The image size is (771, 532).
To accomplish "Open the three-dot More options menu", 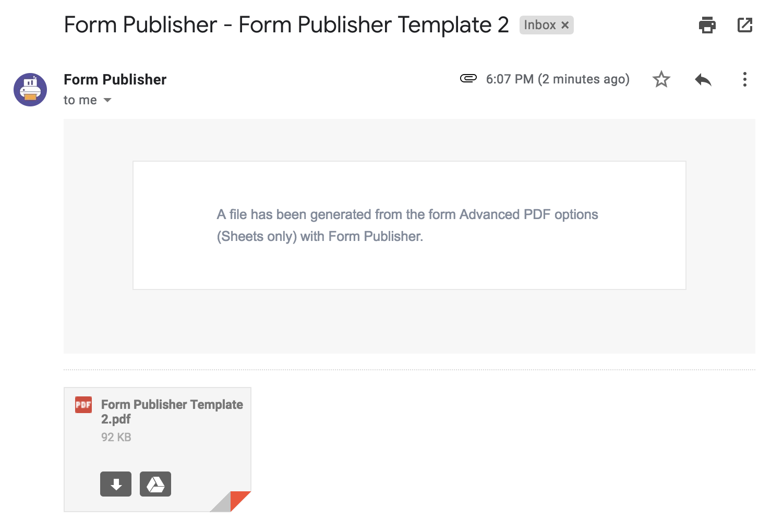I will point(744,79).
